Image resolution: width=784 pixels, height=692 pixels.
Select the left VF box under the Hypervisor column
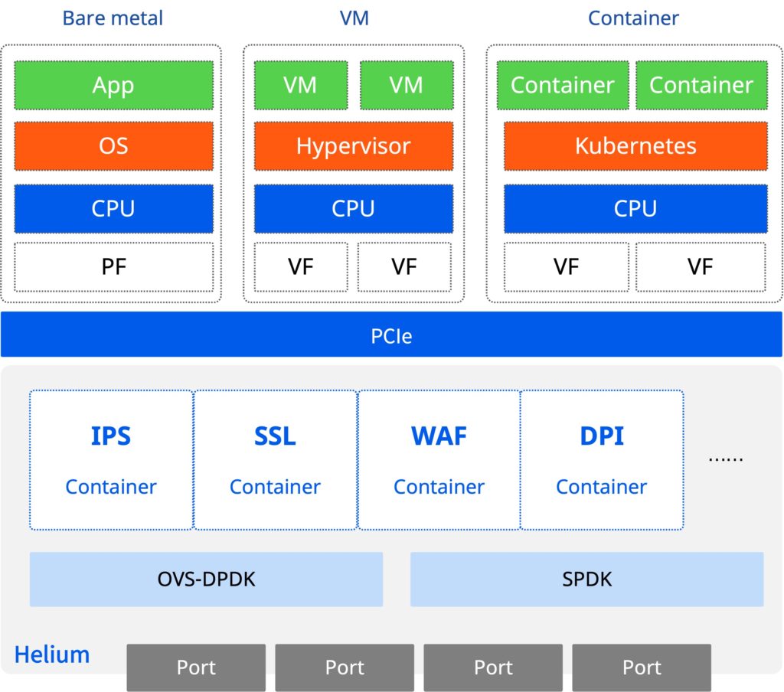coord(300,266)
